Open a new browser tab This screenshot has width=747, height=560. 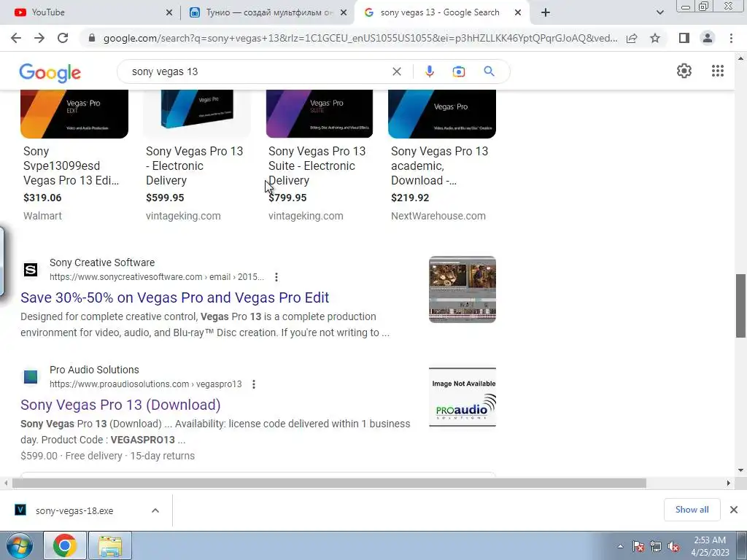pyautogui.click(x=546, y=12)
